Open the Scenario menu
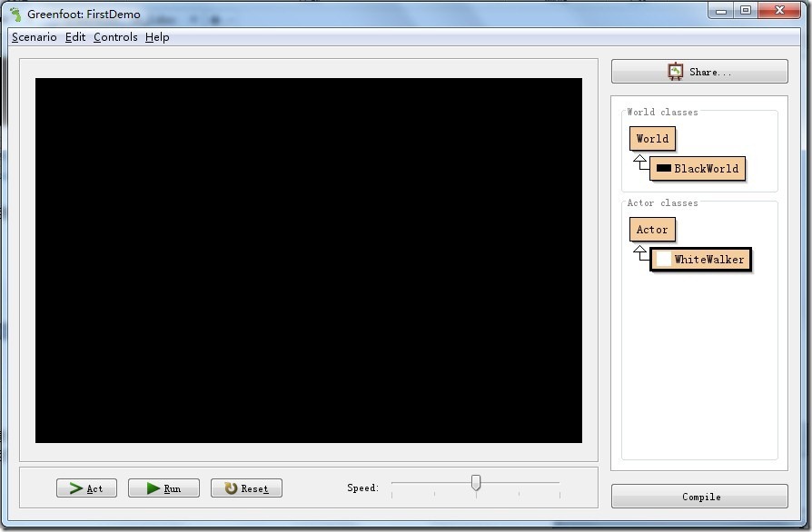The width and height of the screenshot is (812, 532). 35,37
